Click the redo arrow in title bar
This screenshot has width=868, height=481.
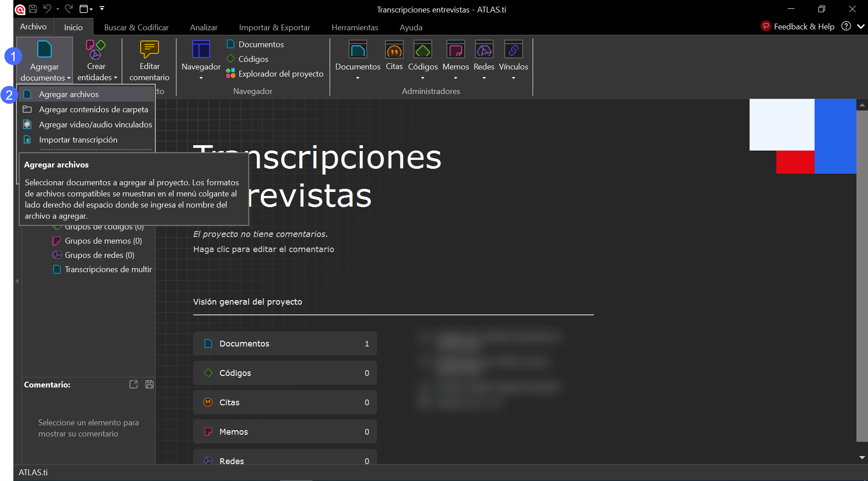[69, 9]
